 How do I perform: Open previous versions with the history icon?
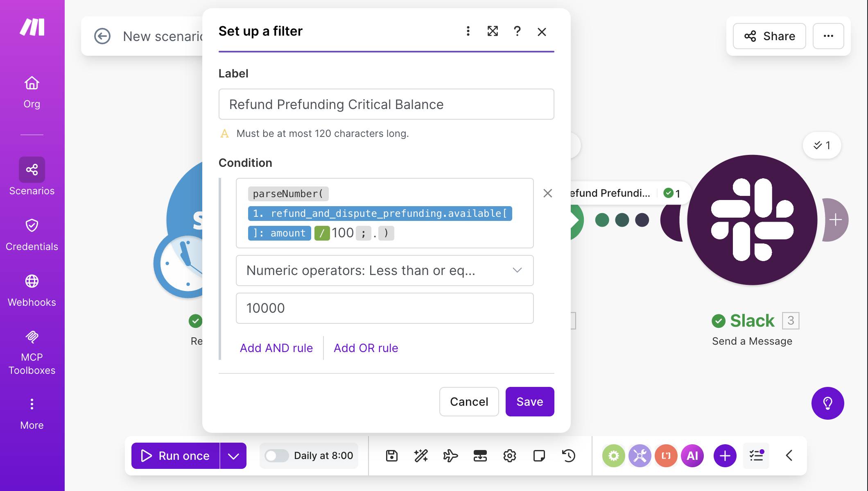point(569,455)
